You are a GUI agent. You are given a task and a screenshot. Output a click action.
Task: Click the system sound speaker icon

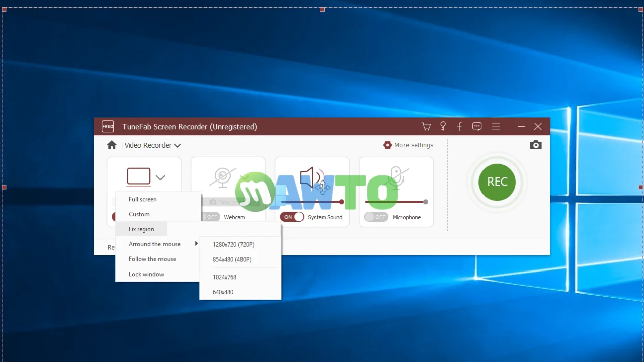[x=311, y=177]
